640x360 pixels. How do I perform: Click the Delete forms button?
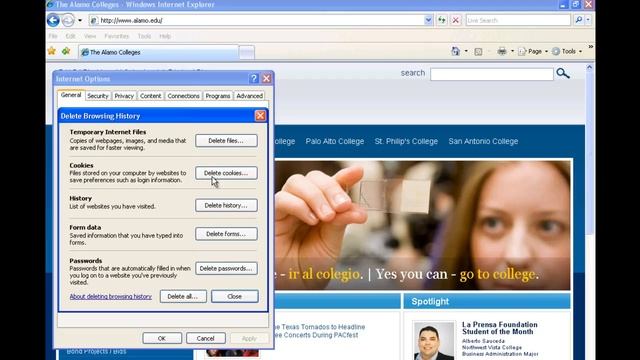[x=226, y=234]
